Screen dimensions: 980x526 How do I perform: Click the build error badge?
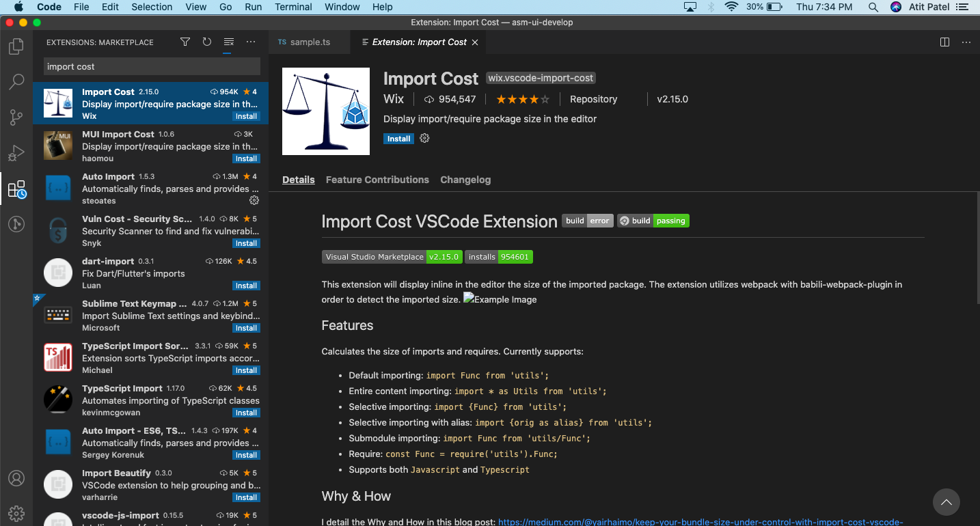pos(588,221)
